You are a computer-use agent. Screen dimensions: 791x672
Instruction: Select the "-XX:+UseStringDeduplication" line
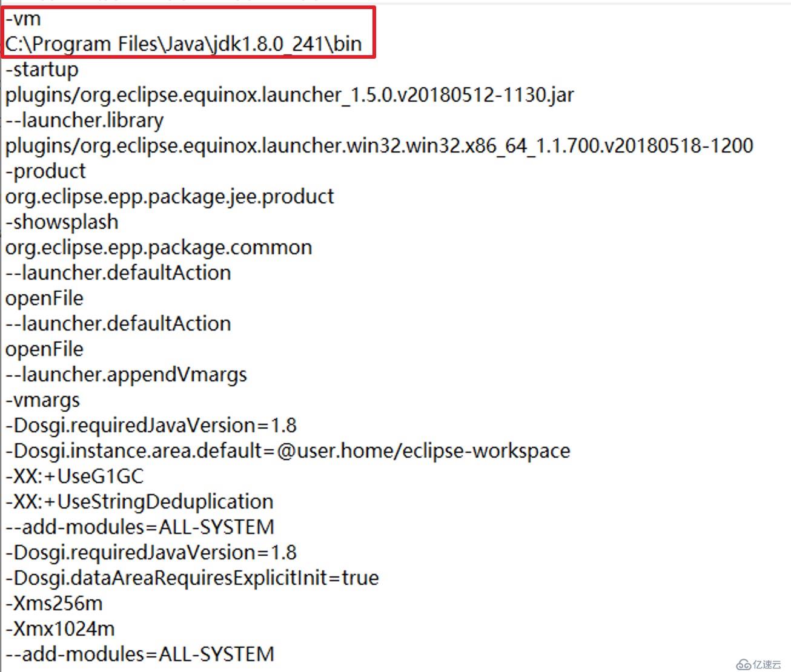tap(139, 502)
